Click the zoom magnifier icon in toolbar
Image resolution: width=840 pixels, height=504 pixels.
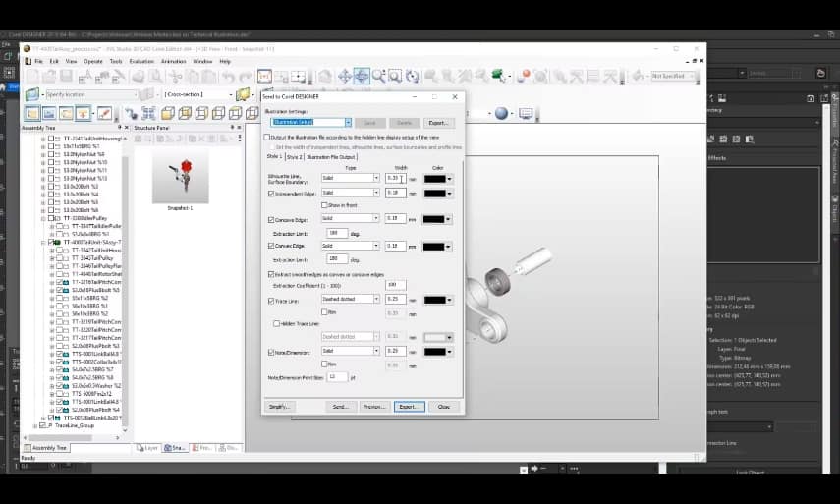point(378,76)
